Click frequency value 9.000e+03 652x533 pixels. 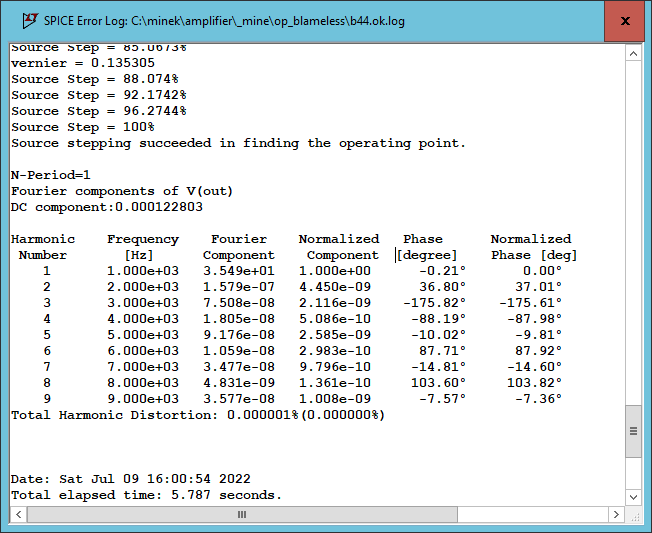[x=143, y=399]
